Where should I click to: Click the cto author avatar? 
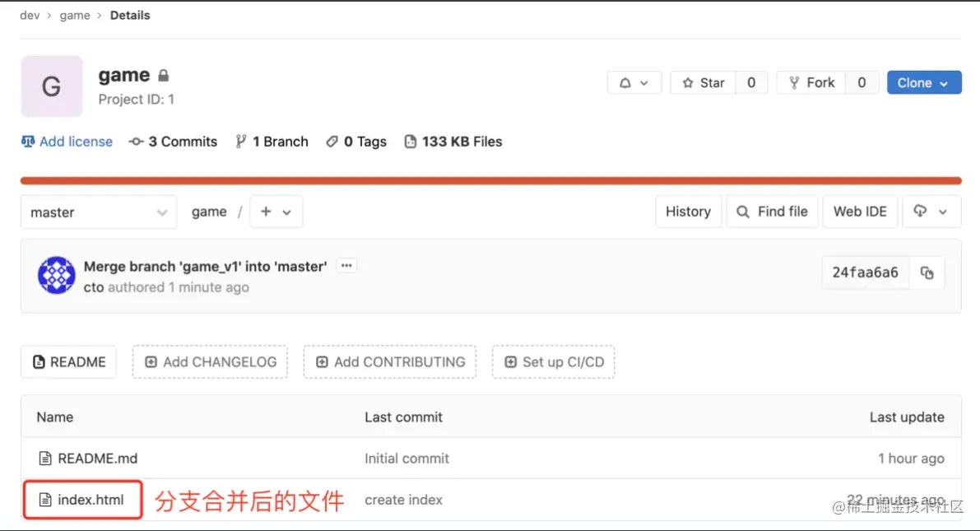tap(56, 275)
